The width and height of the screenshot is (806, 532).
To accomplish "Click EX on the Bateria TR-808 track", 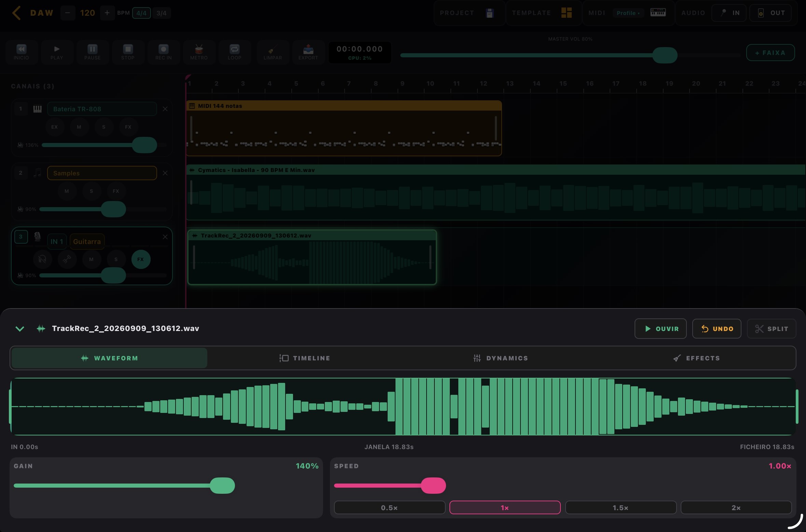I will 54,127.
